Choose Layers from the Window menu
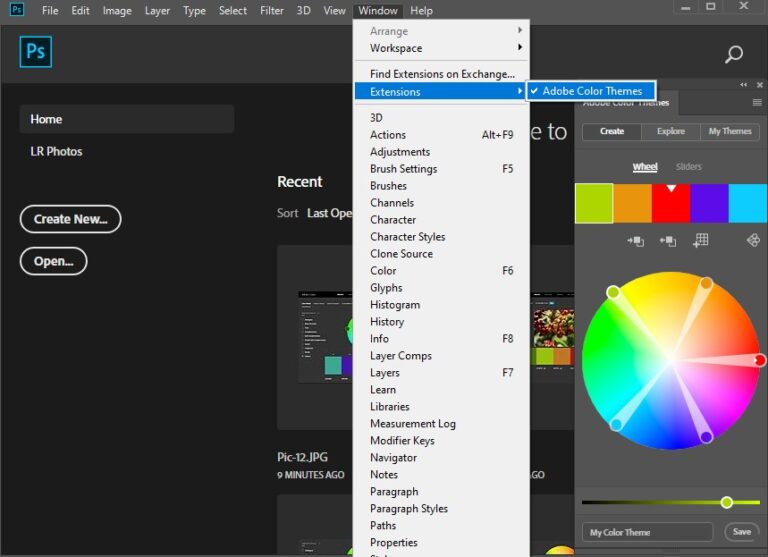 pyautogui.click(x=385, y=373)
